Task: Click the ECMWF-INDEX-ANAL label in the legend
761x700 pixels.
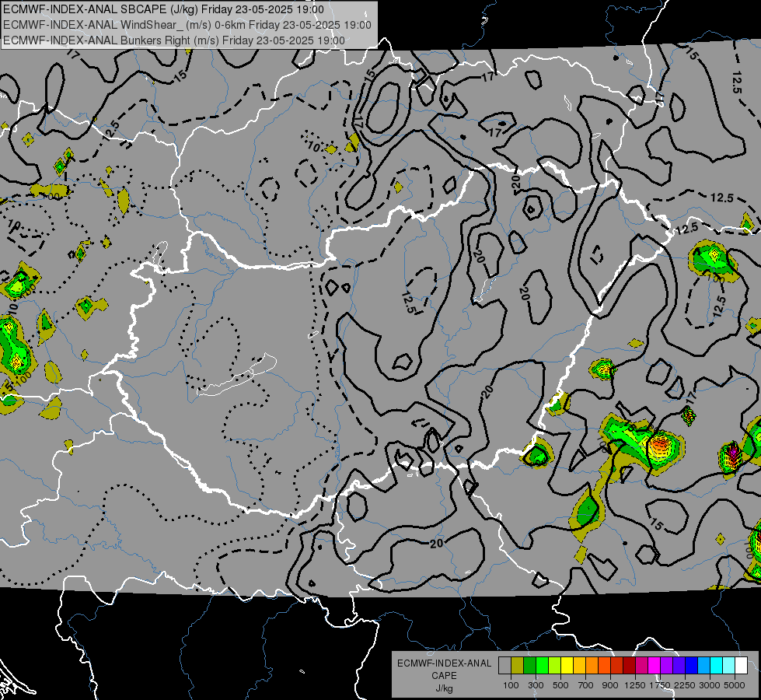Action: [444, 663]
